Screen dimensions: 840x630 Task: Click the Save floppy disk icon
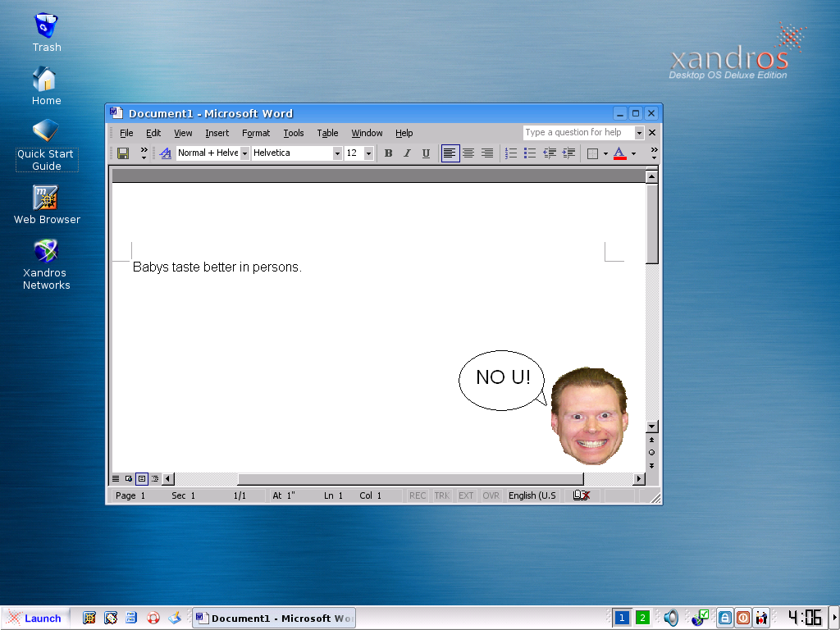[x=123, y=153]
